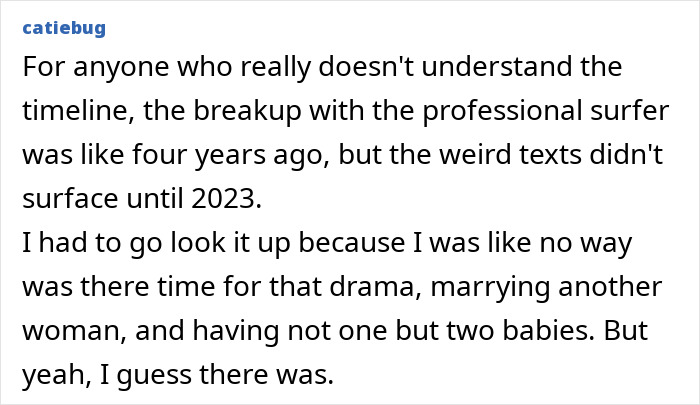
Task: Click the word "understand" in first line
Action: 469,69
